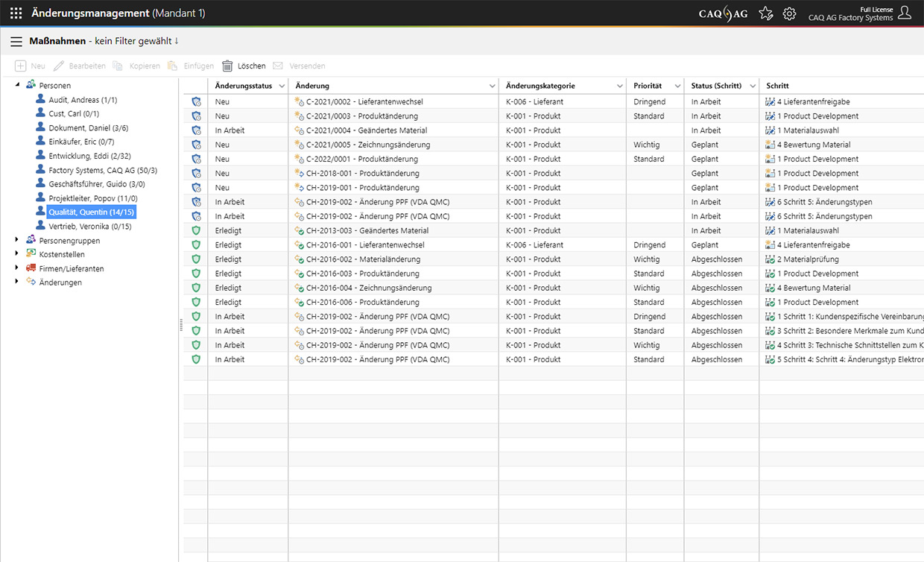The width and height of the screenshot is (924, 562).
Task: Click Kopieren in the toolbar
Action: coord(136,66)
